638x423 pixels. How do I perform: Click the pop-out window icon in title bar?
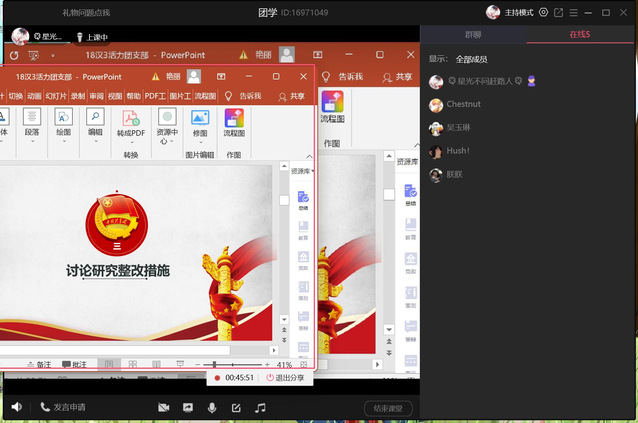coord(559,13)
